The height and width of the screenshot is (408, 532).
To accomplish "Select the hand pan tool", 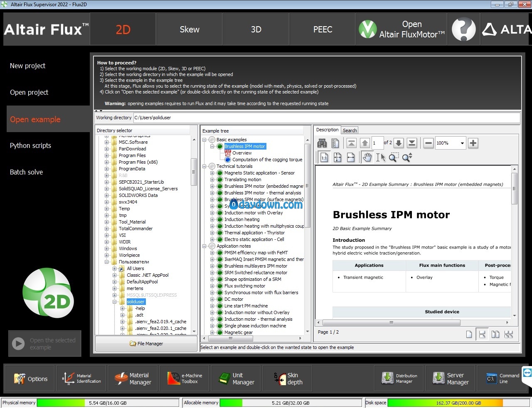I will pos(367,157).
